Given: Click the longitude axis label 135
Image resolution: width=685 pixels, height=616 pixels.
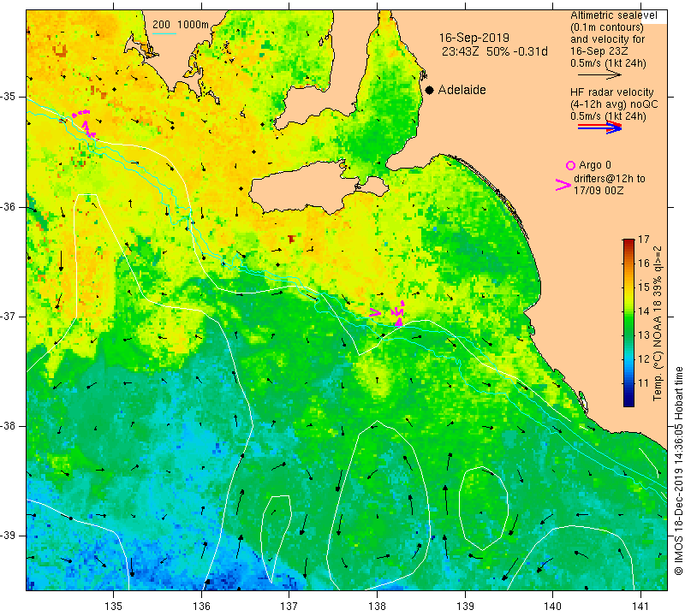Looking at the screenshot, I should tap(114, 607).
